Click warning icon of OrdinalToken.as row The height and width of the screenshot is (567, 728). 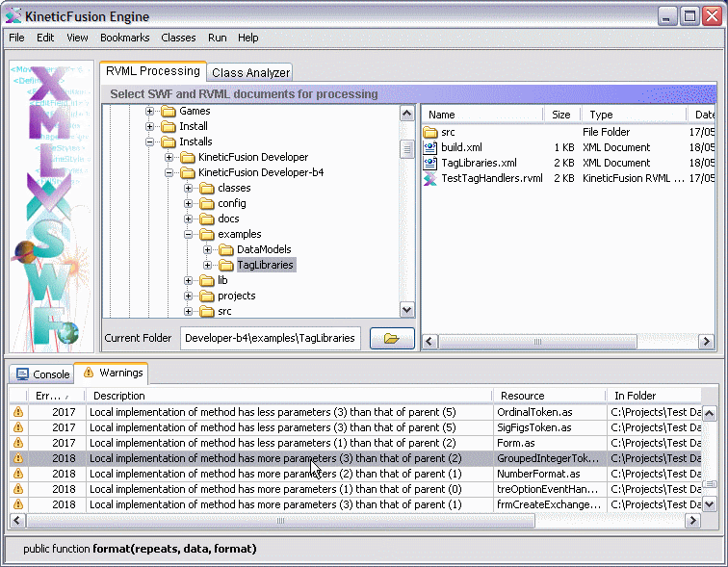17,412
